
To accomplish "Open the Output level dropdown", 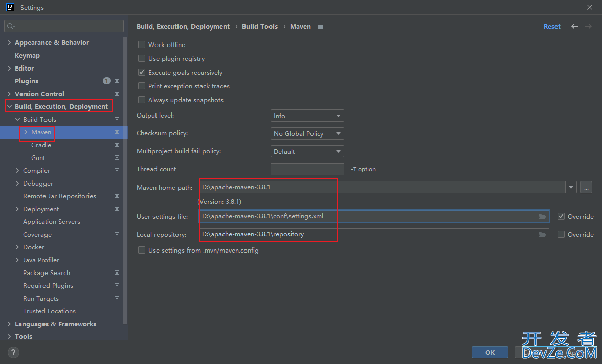I will pos(307,116).
